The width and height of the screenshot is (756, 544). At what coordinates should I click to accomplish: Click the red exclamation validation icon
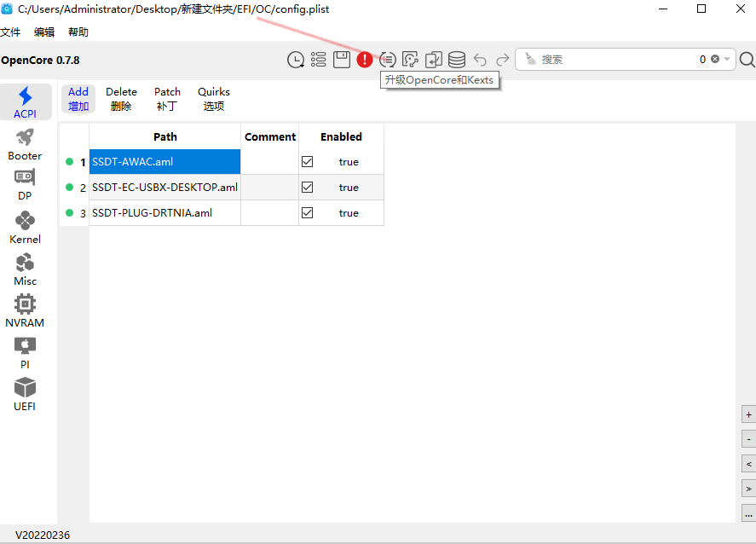(x=365, y=60)
